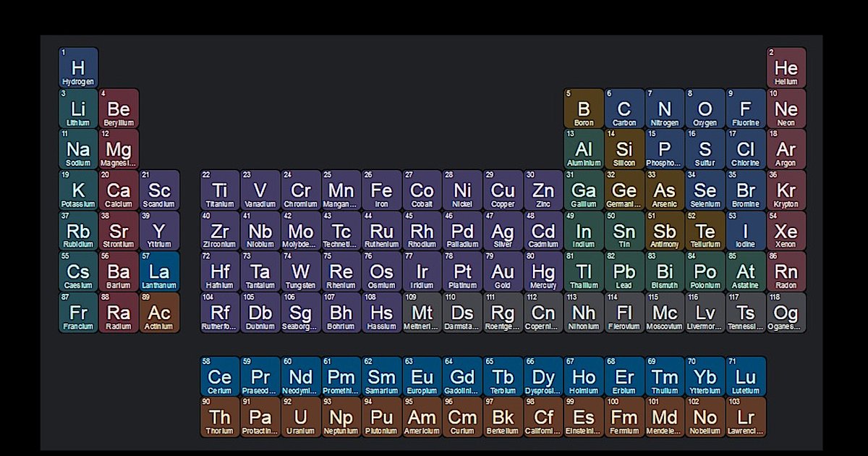
Task: Select the Helium element tile
Action: (786, 68)
